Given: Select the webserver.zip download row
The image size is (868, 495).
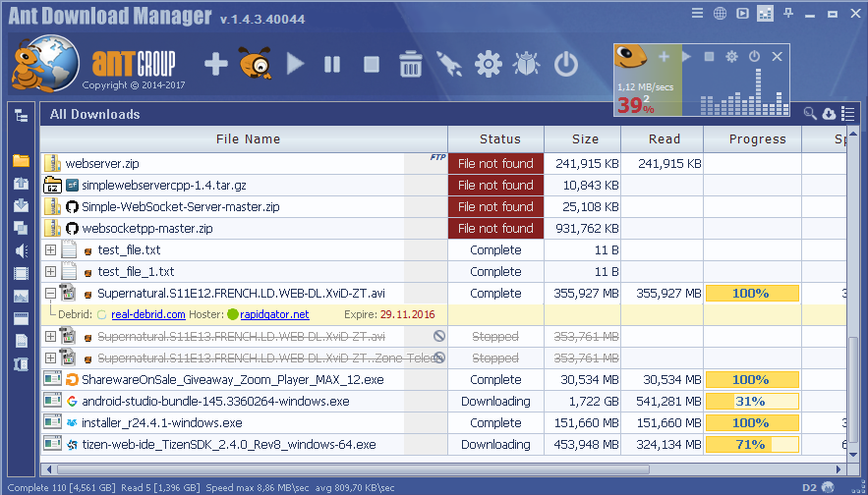Looking at the screenshot, I should coord(443,164).
